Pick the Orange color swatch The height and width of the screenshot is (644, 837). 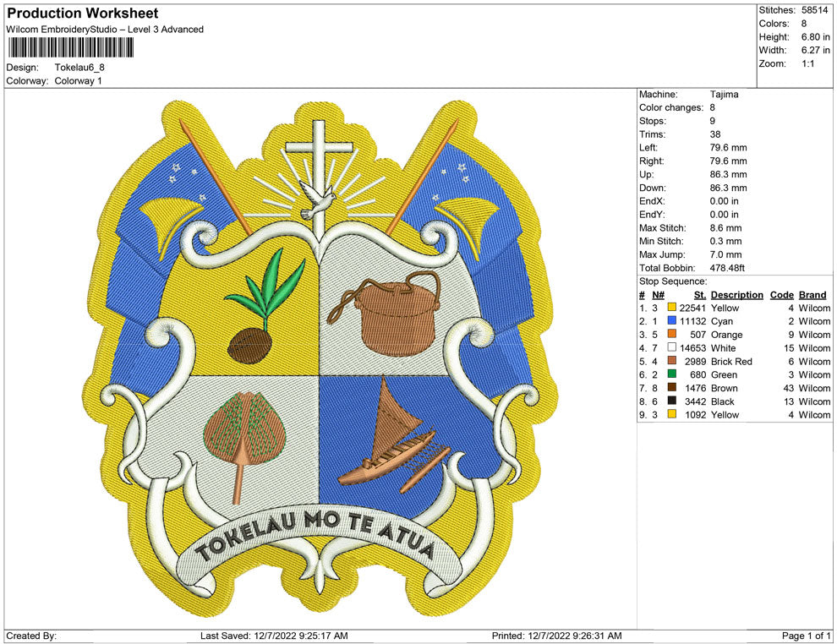pyautogui.click(x=671, y=334)
